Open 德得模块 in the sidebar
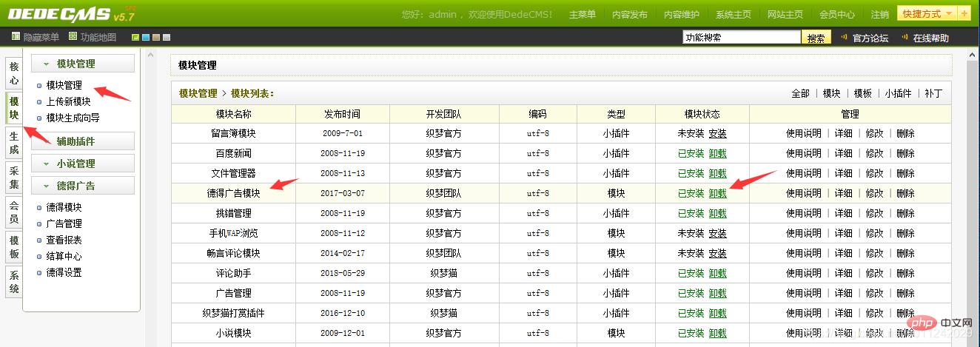The height and width of the screenshot is (347, 980). pos(64,207)
